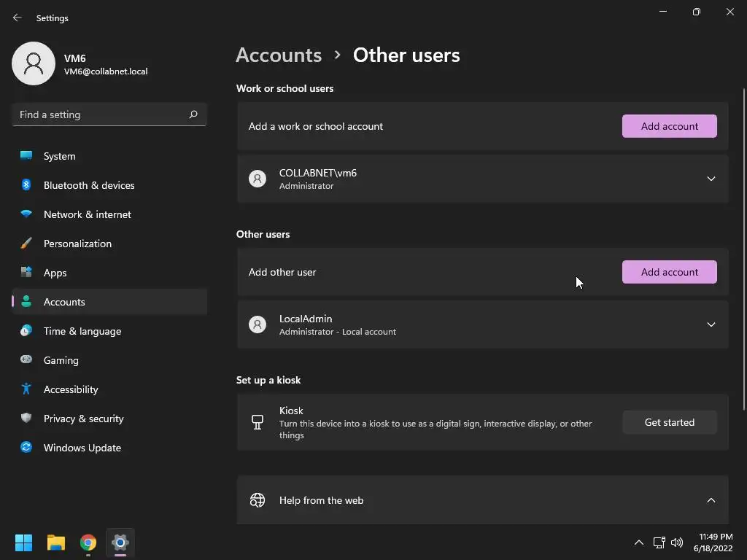Expand the LocalAdmin account options
This screenshot has height=560, width=747.
[711, 324]
